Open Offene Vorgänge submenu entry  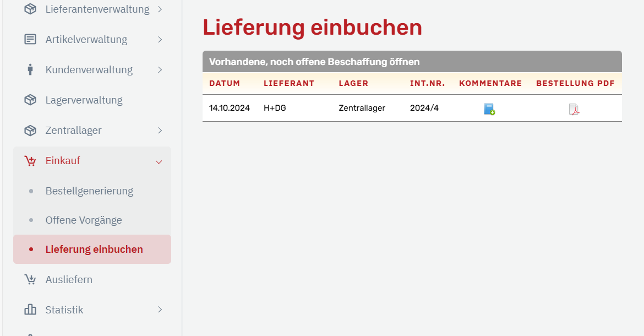84,220
